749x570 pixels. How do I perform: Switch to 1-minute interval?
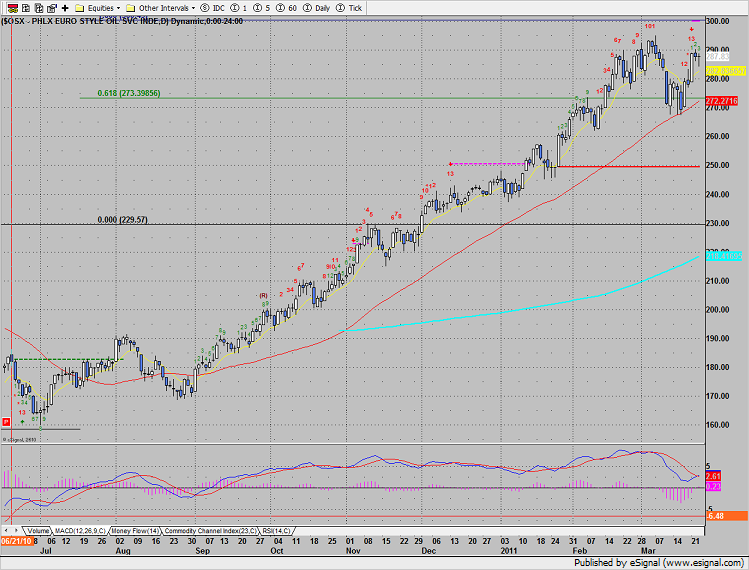coord(239,8)
